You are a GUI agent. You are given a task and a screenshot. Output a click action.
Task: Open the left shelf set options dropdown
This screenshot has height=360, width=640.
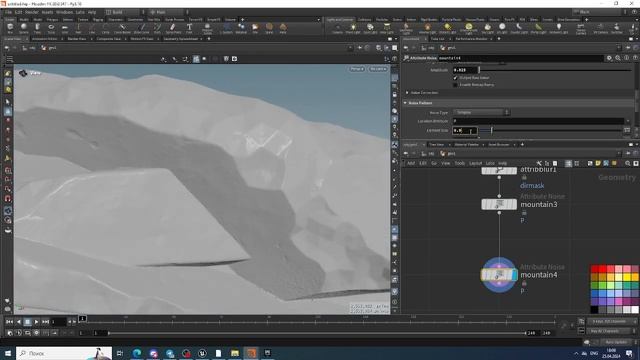[318, 20]
